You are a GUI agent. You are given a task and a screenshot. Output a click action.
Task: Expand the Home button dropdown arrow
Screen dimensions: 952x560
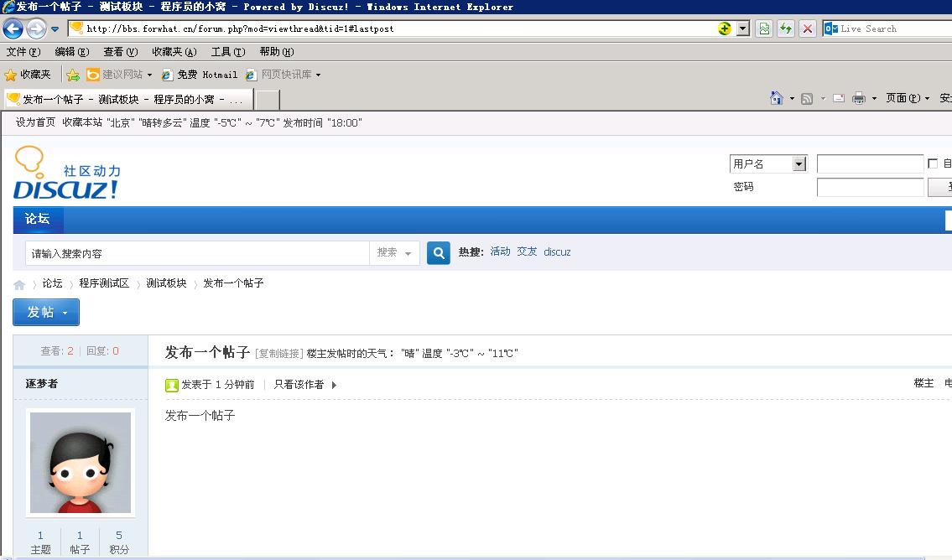tap(792, 98)
